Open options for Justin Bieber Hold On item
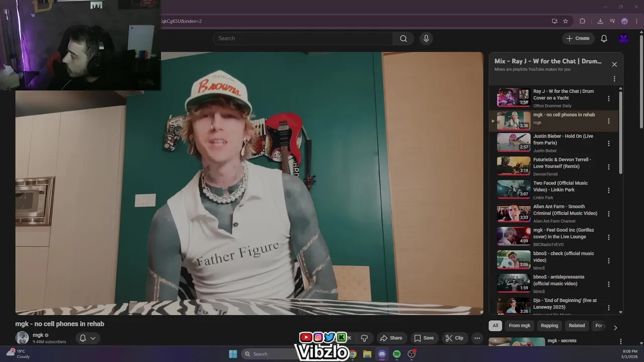The width and height of the screenshot is (644, 362). click(609, 143)
